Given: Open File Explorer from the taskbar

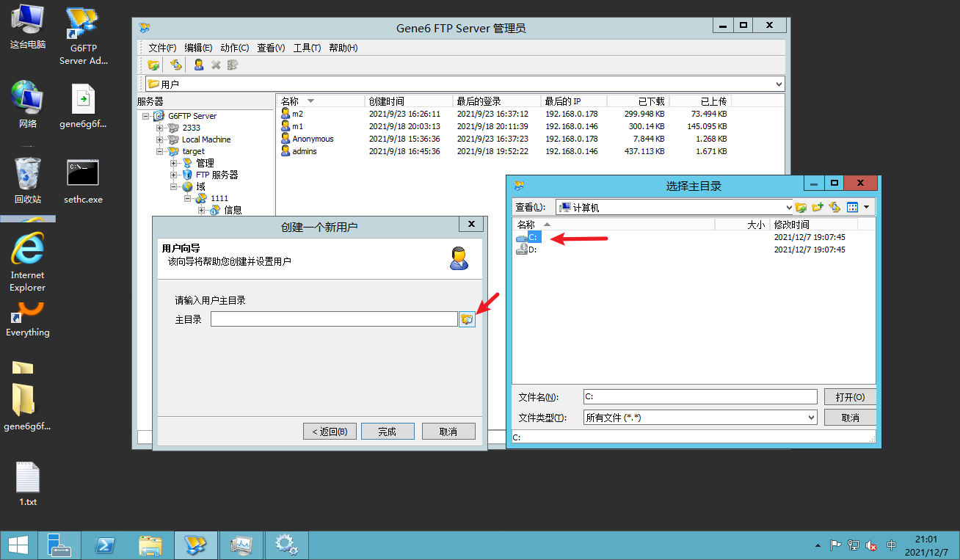Looking at the screenshot, I should (150, 545).
